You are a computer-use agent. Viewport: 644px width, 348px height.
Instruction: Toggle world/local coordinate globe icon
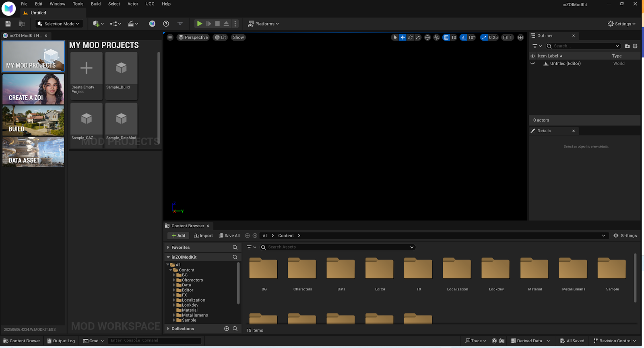[427, 37]
